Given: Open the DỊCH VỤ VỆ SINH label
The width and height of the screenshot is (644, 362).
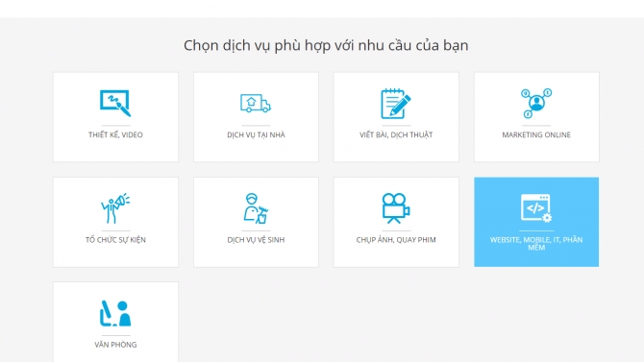Looking at the screenshot, I should (256, 240).
